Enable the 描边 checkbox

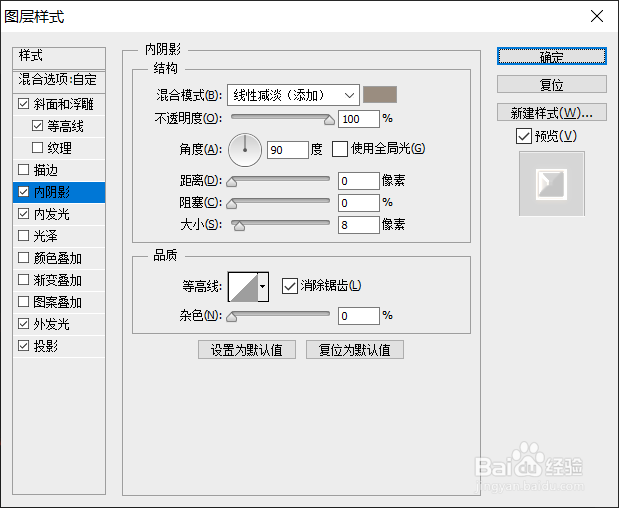[23, 170]
